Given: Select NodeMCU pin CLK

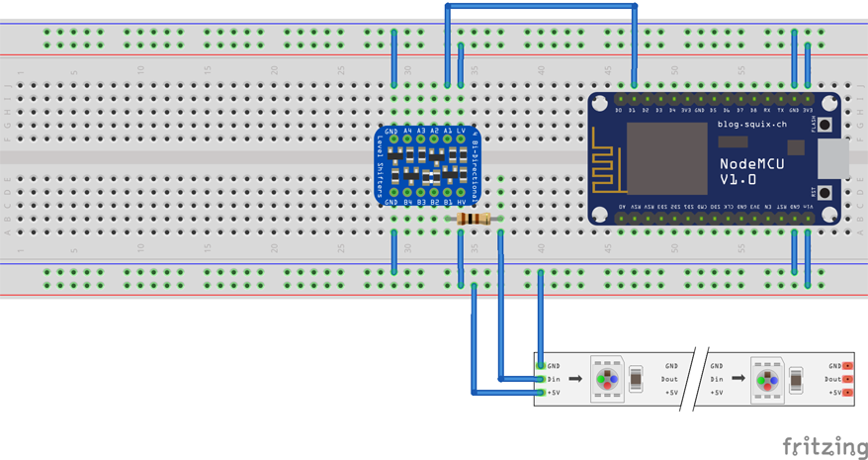Looking at the screenshot, I should (728, 219).
